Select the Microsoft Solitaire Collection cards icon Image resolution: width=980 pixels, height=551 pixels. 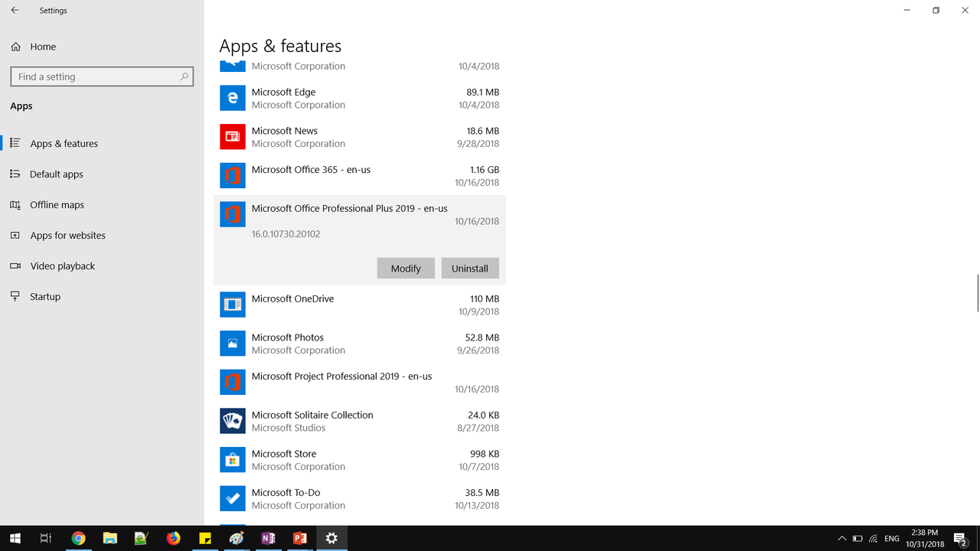coord(233,421)
